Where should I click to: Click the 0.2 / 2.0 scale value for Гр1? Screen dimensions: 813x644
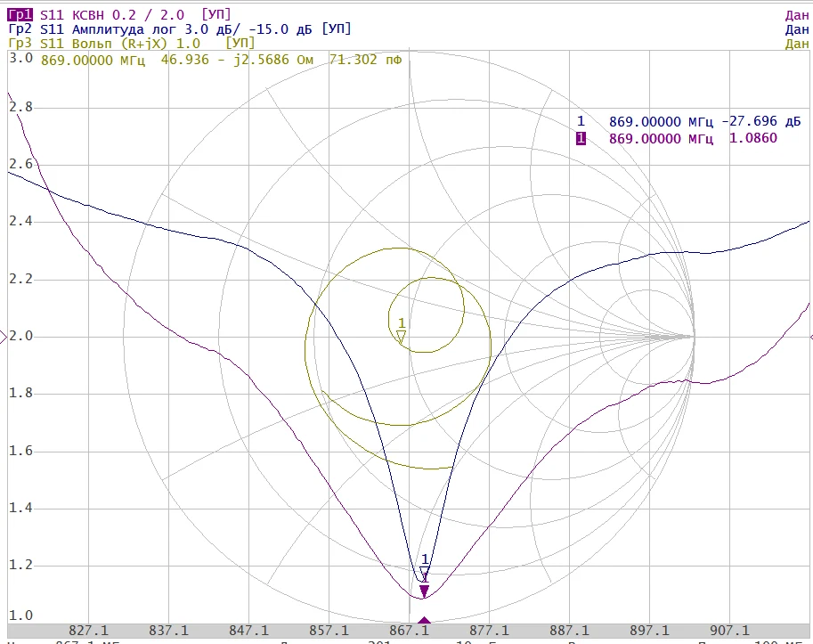(154, 15)
